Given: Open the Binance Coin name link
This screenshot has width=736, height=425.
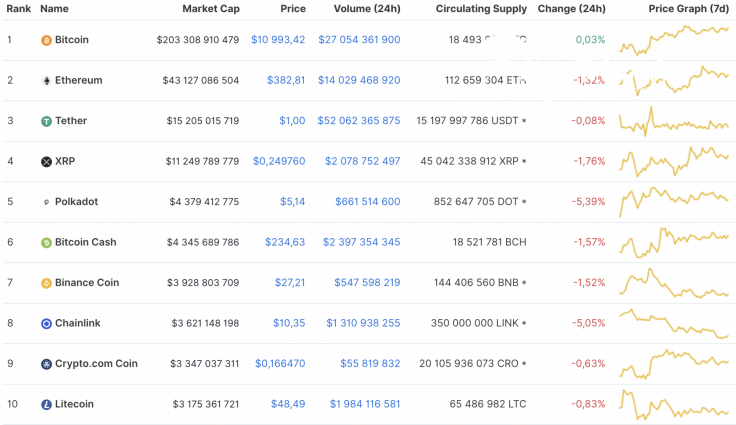Looking at the screenshot, I should point(87,282).
